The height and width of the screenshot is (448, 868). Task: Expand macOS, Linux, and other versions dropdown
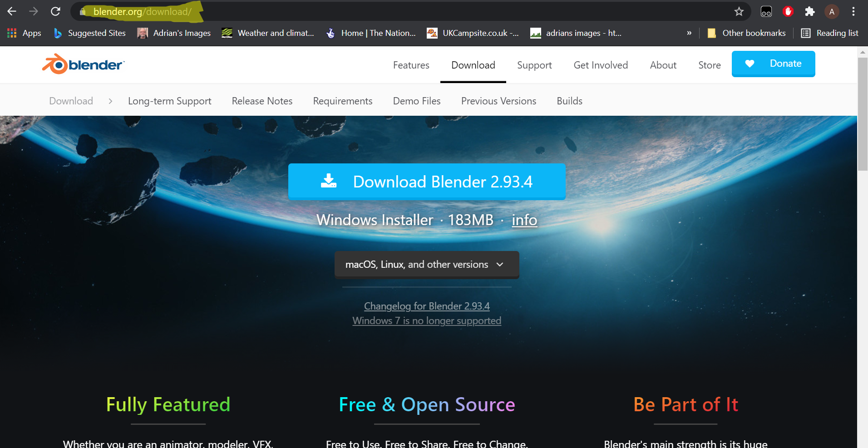(427, 265)
